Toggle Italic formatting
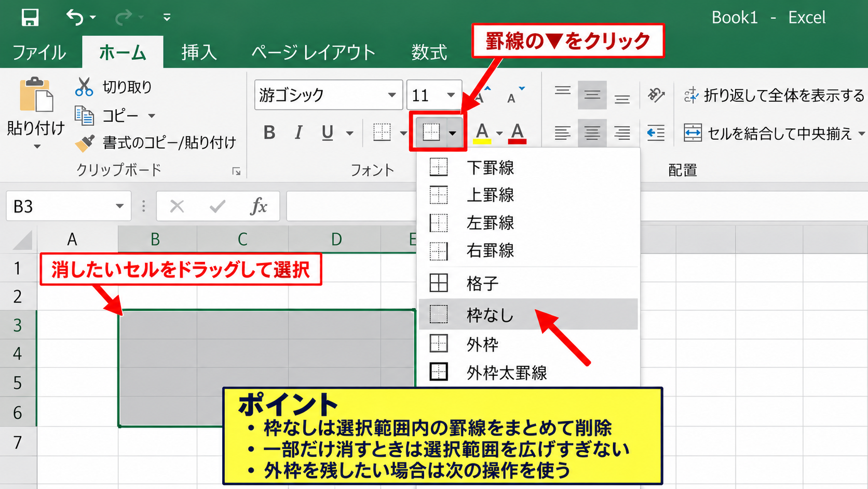Viewport: 868px width, 489px height. [298, 133]
